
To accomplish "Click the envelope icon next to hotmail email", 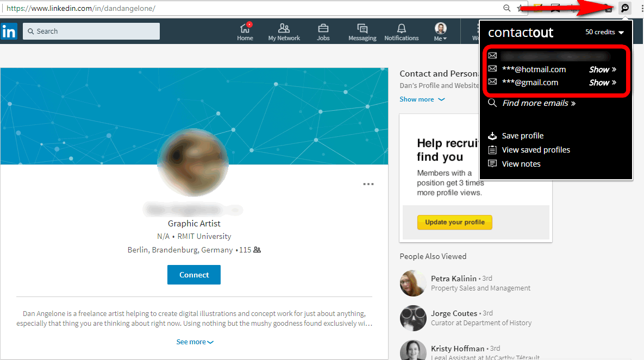I will coord(492,68).
